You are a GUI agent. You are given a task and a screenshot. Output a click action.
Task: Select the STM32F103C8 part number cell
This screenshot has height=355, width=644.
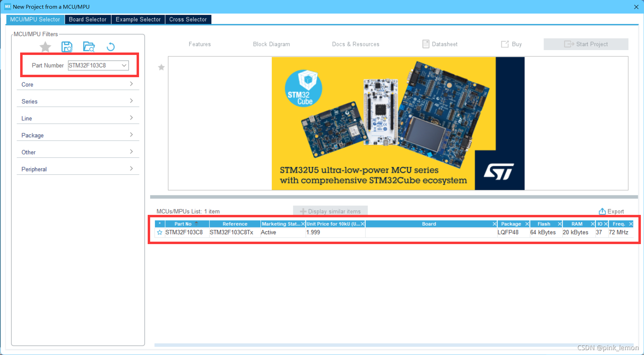(187, 232)
